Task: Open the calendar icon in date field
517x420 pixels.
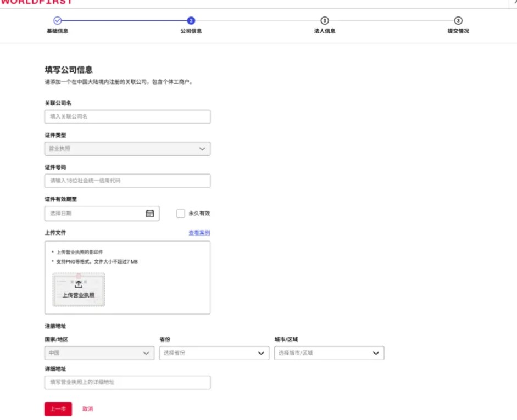Action: coord(149,214)
